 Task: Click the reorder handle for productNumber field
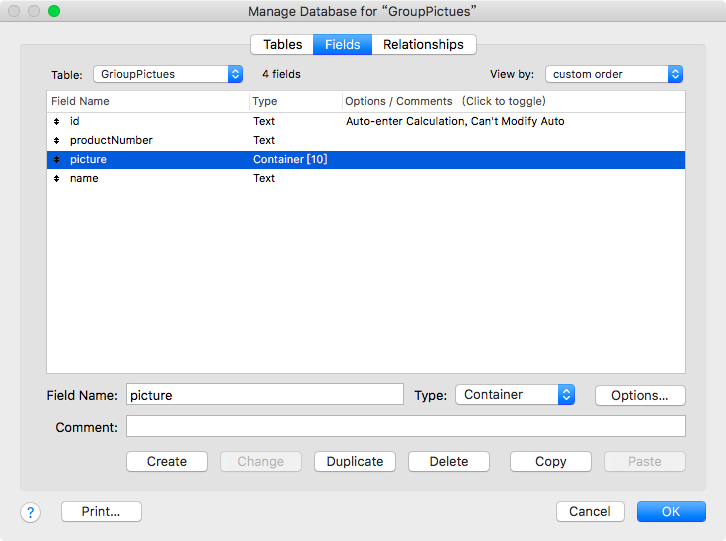point(56,140)
